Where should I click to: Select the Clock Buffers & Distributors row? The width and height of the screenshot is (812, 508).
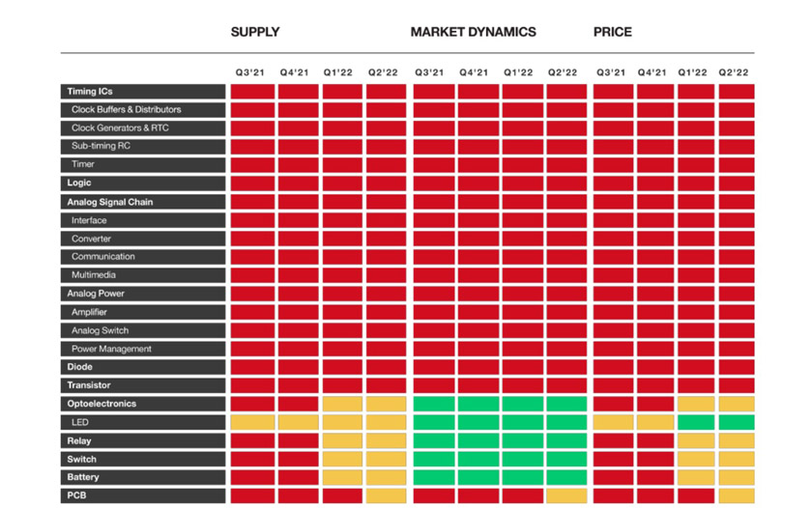click(x=126, y=110)
